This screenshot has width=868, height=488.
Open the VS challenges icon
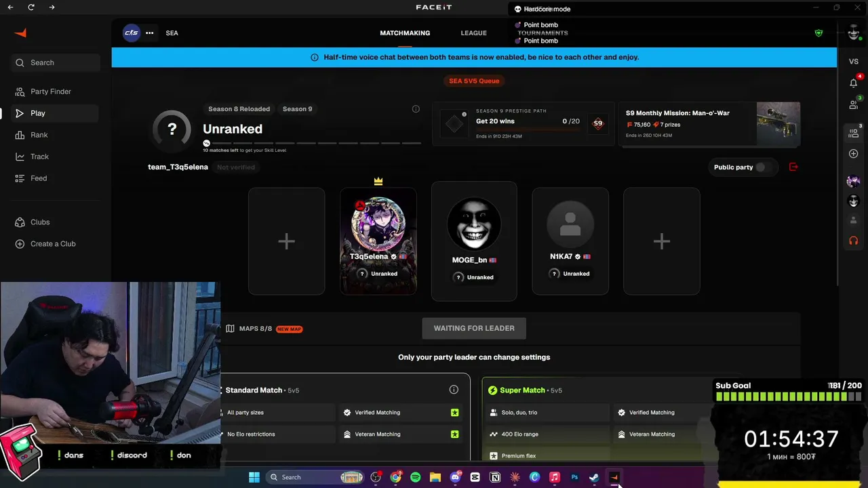coord(854,62)
